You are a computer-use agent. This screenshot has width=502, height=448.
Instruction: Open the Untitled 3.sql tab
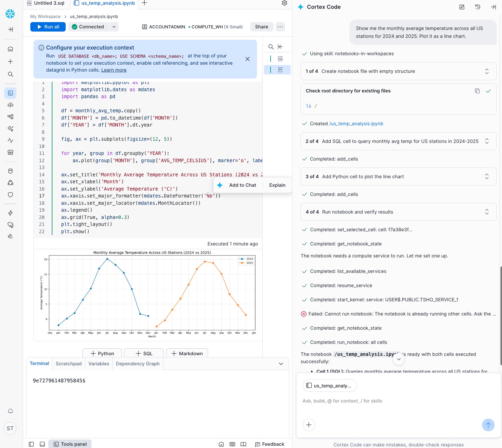tap(46, 3)
